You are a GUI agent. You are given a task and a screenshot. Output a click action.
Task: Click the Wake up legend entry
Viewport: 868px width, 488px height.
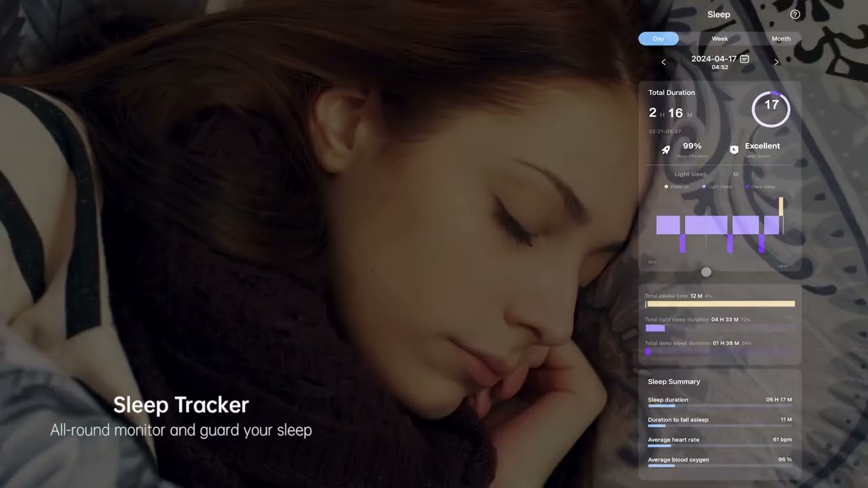(677, 186)
